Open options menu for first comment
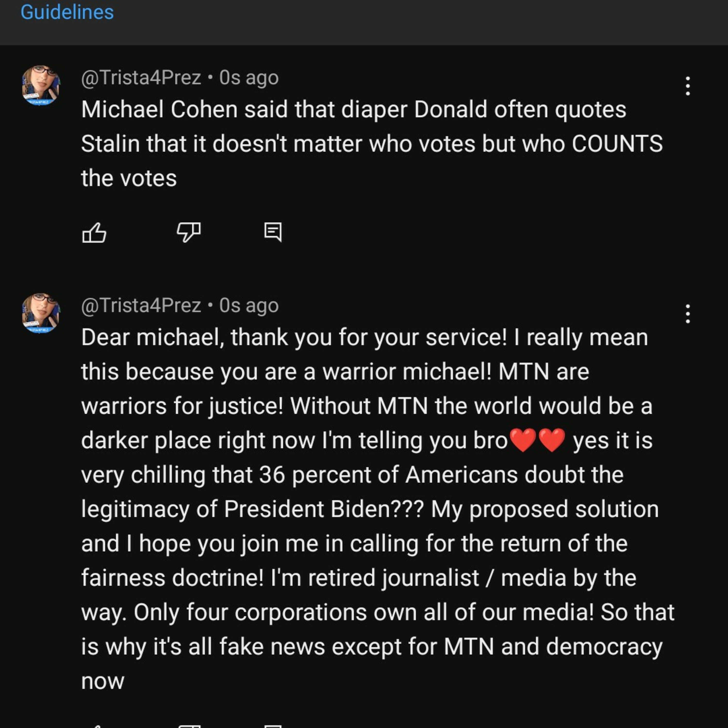The width and height of the screenshot is (728, 728). click(688, 86)
